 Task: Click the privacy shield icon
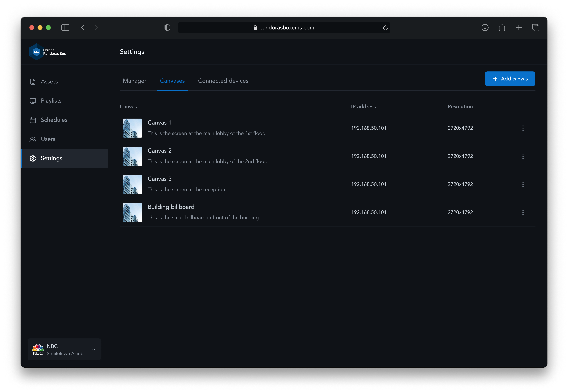tap(167, 28)
